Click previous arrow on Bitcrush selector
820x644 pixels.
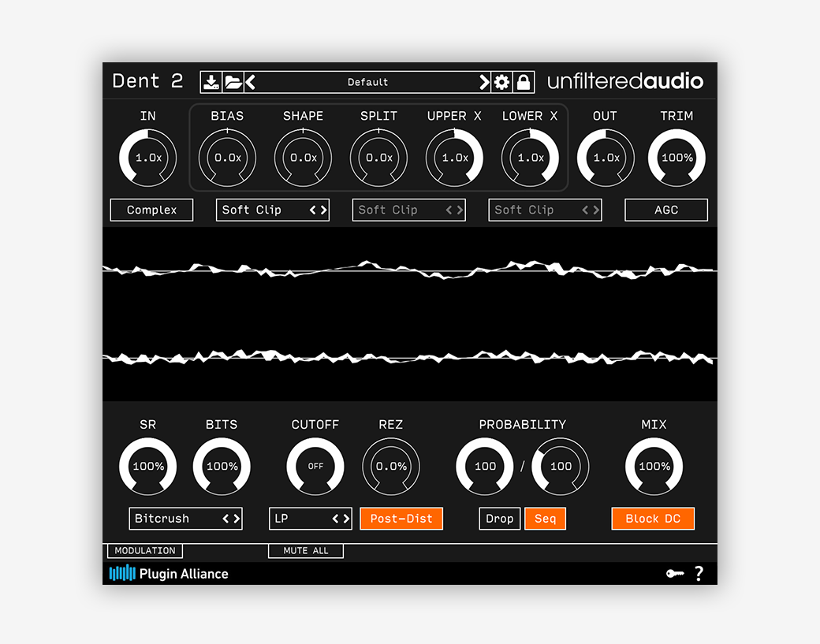pos(225,519)
